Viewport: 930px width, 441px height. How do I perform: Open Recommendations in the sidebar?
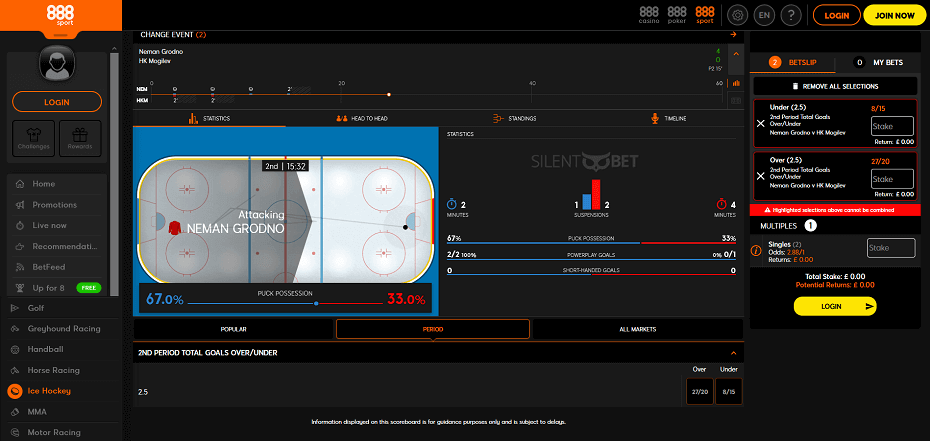tap(57, 246)
